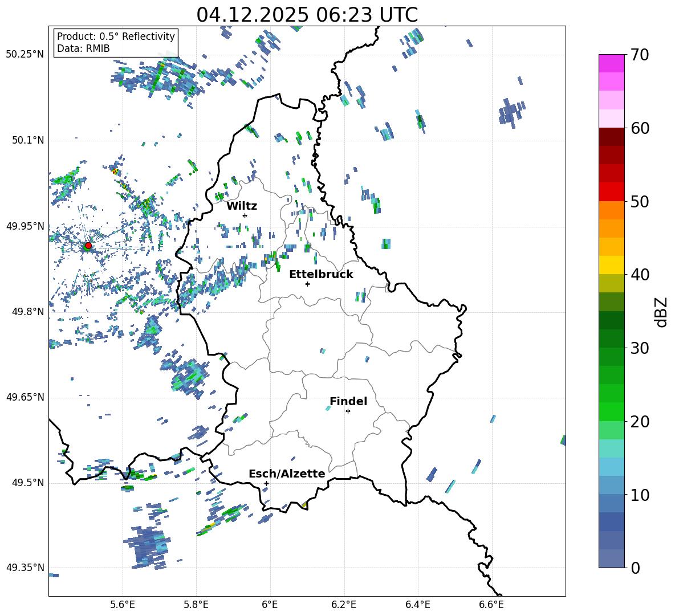675x616 pixels.
Task: Pick the yellow colorbar swatch above 40
Action: click(x=612, y=265)
